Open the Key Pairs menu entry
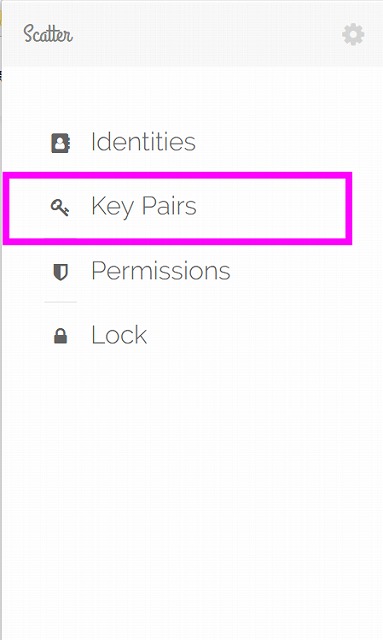The width and height of the screenshot is (383, 640). point(178,207)
